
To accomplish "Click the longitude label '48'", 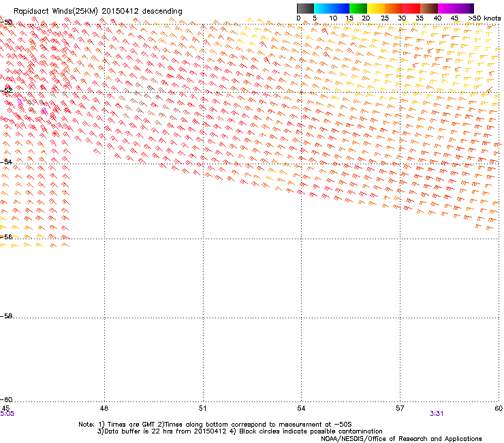I will click(104, 408).
